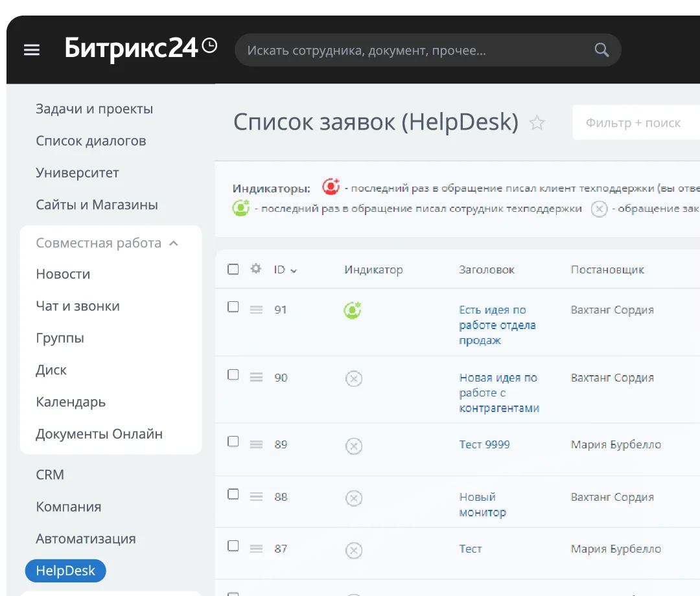Sort by the ID column arrow
The height and width of the screenshot is (596, 700).
tap(294, 271)
